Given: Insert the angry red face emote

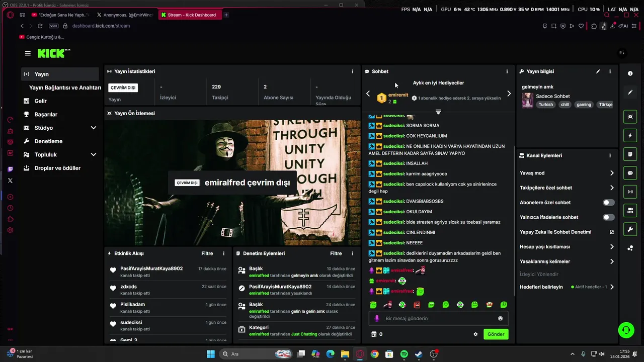Looking at the screenshot, I should (417, 305).
